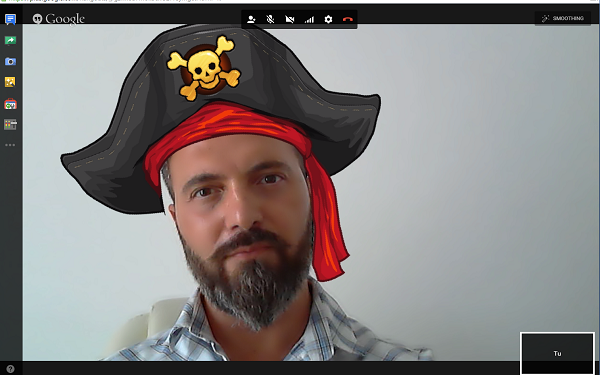Open the red toolbox app icon

tap(10, 104)
